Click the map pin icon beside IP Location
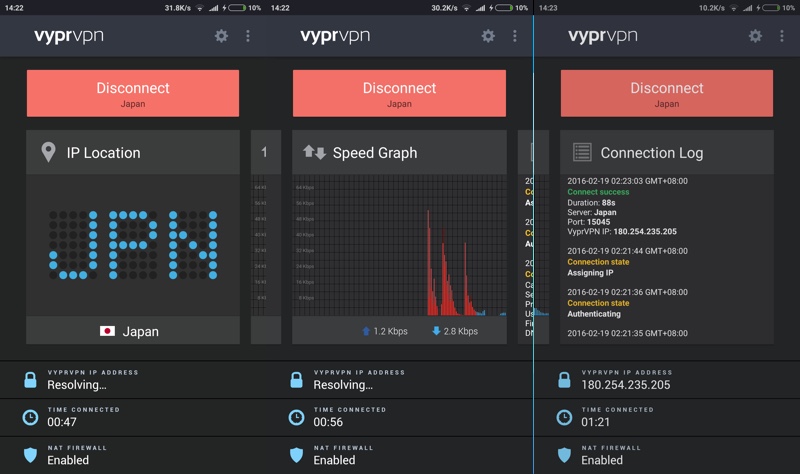 [48, 152]
